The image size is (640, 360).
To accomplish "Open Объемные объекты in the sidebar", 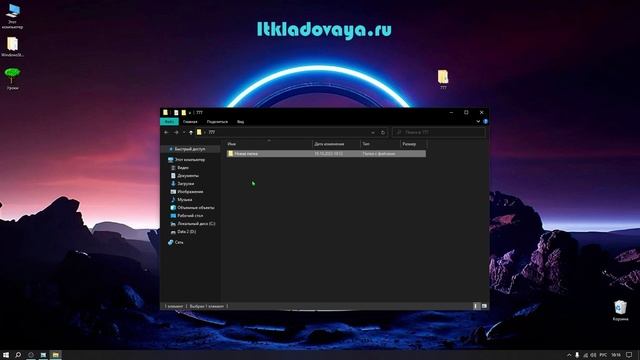I will click(x=196, y=208).
